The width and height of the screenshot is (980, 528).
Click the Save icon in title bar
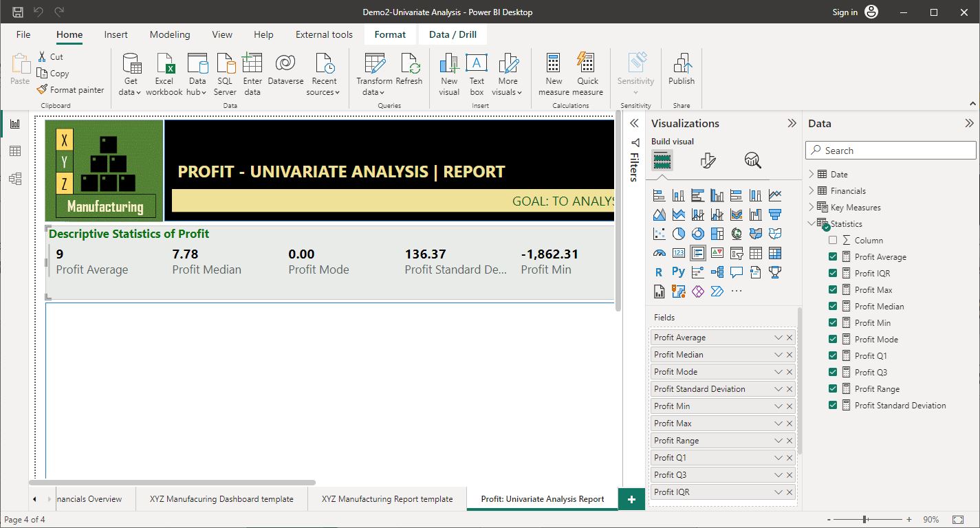coord(18,12)
